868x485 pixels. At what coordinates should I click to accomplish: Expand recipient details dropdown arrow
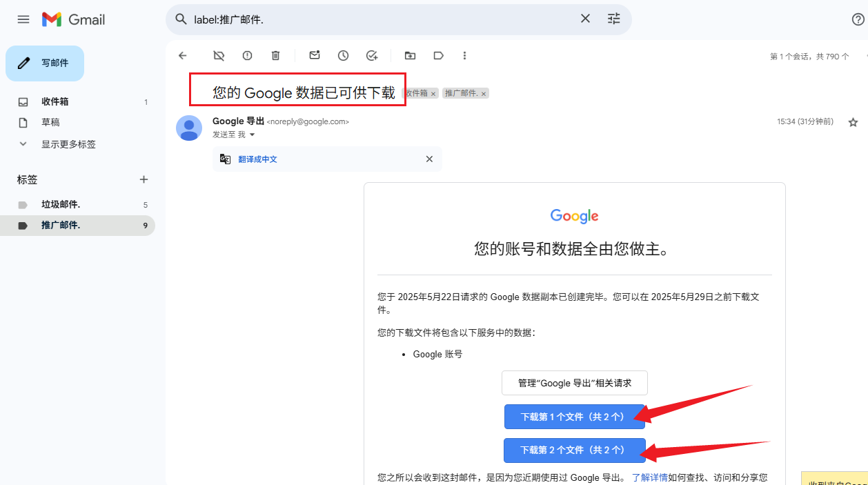[252, 135]
